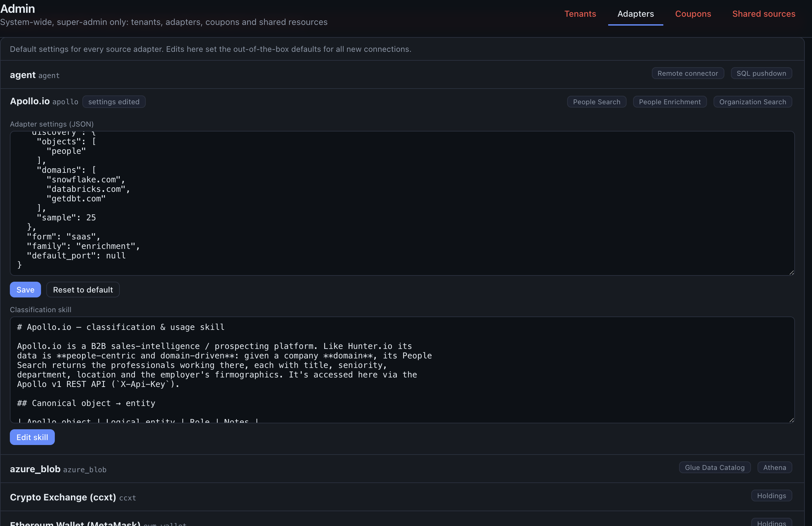This screenshot has width=812, height=526.
Task: Click the "databricks.com" line in JSON
Action: pyautogui.click(x=88, y=189)
